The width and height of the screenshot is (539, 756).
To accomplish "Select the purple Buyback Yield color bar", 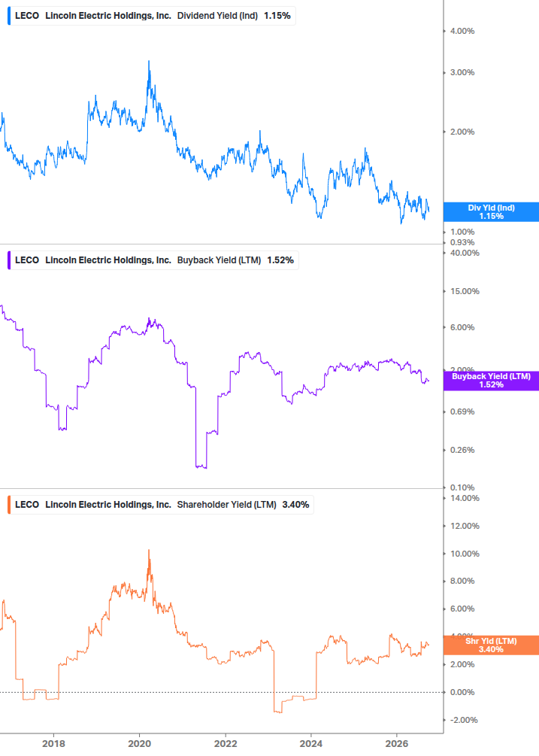I will (9, 260).
